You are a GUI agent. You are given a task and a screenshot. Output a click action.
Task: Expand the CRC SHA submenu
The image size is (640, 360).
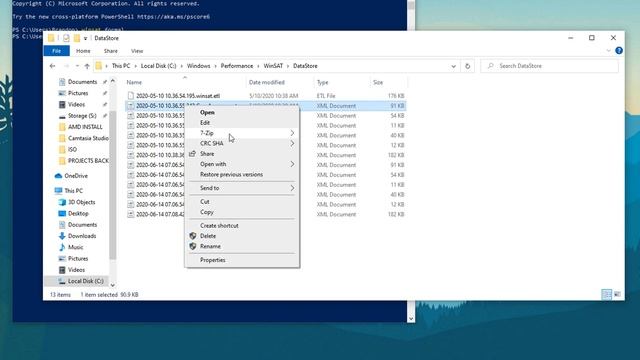point(242,143)
